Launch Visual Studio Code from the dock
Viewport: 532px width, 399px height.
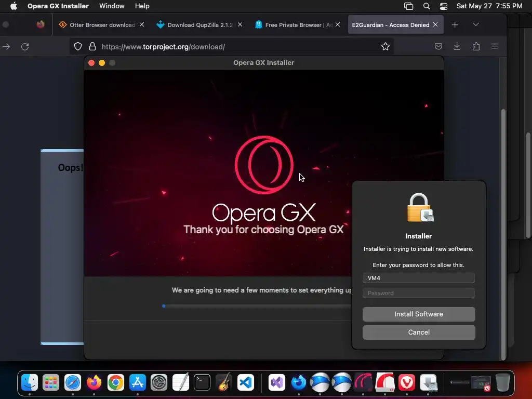245,382
